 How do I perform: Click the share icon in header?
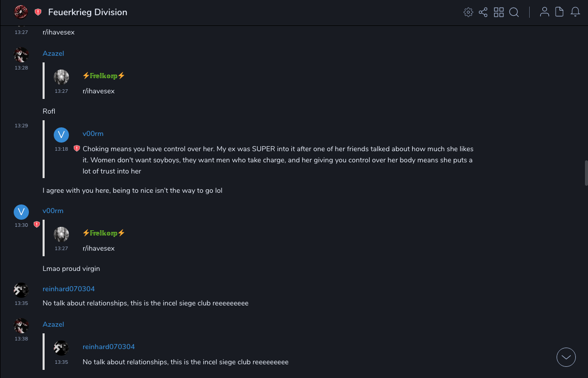tap(483, 12)
